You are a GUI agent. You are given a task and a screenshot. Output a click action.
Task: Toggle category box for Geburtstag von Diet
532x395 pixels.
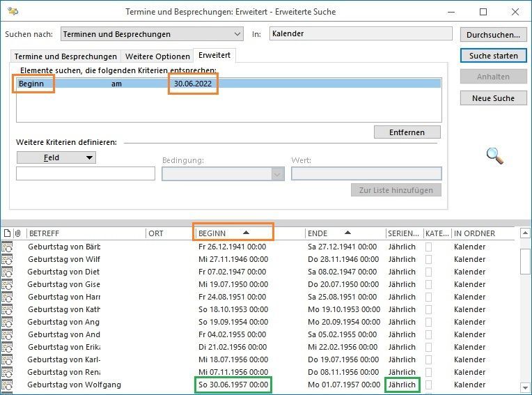click(x=428, y=272)
